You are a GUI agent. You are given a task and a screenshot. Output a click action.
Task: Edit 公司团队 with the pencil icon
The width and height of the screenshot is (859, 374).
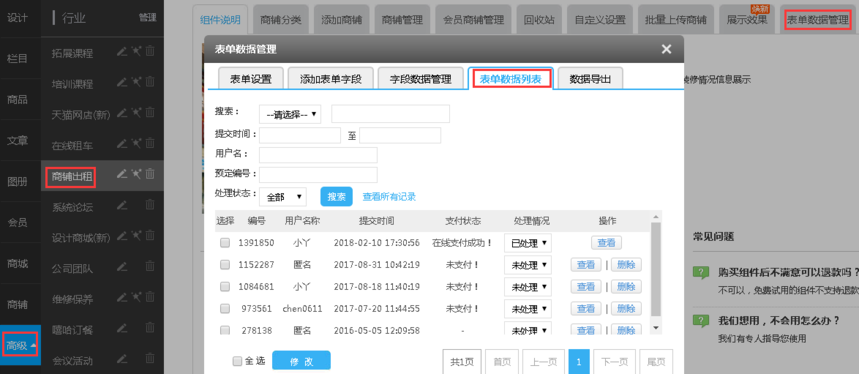pyautogui.click(x=122, y=267)
